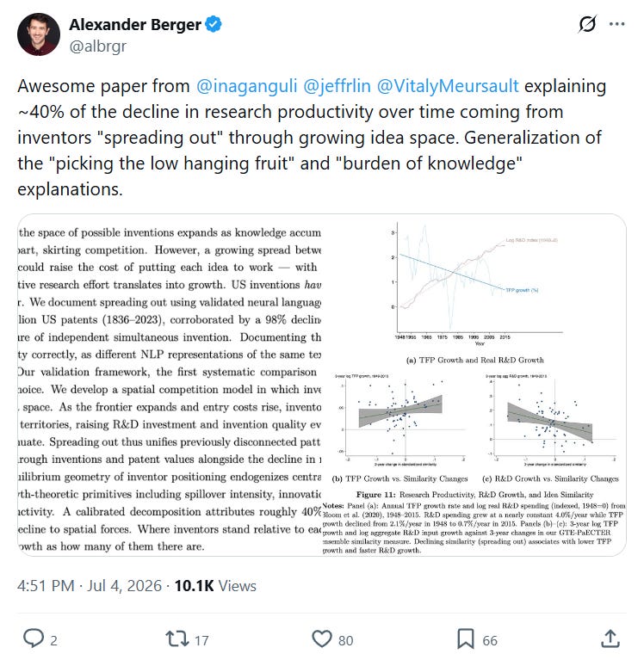Open the @VitalyMeursault mention link

[x=448, y=86]
